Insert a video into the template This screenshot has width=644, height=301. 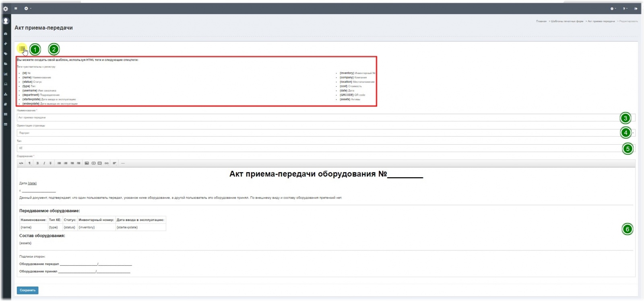coord(93,163)
